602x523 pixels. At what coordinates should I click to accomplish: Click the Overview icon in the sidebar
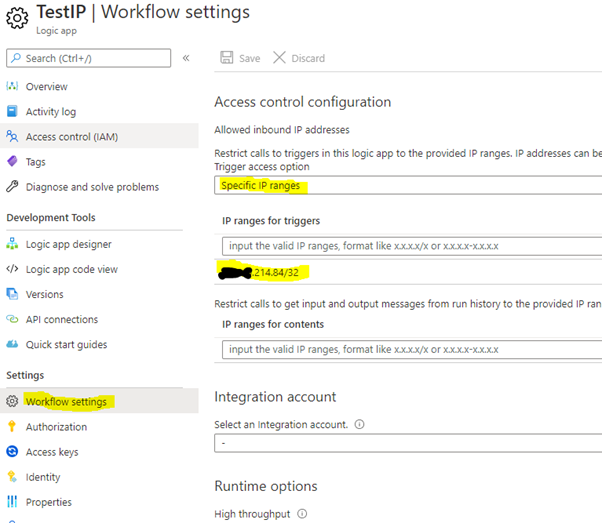pos(12,86)
